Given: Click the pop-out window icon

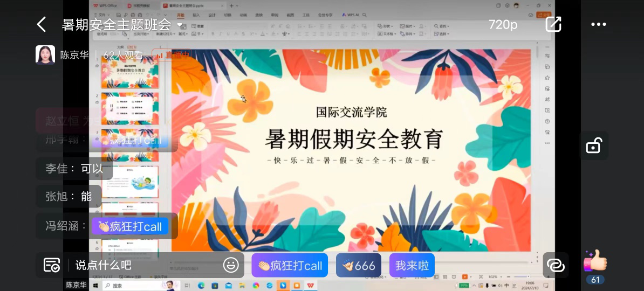Looking at the screenshot, I should click(553, 24).
